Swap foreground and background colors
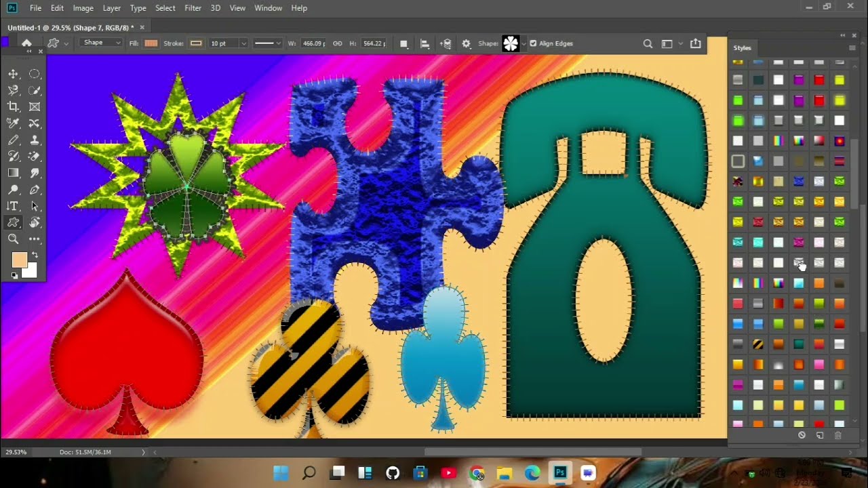This screenshot has width=868, height=488. pos(35,255)
